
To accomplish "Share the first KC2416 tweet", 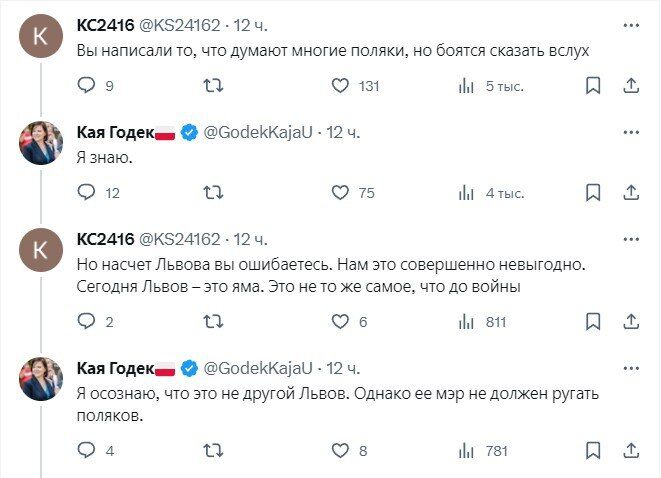I will click(x=632, y=86).
